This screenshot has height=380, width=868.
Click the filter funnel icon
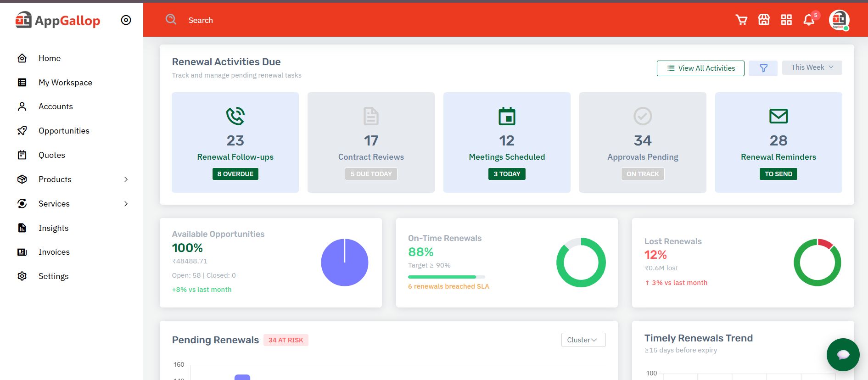pos(763,68)
